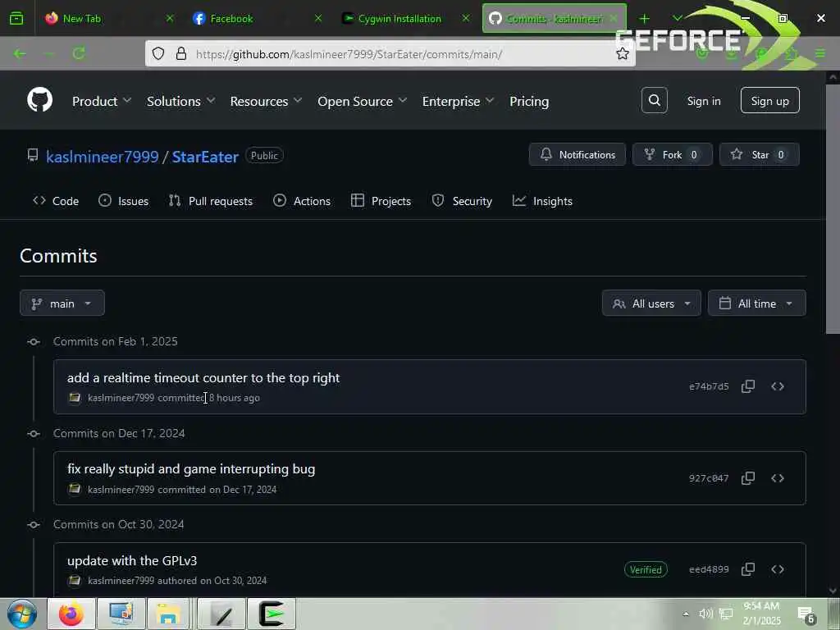The image size is (840, 630).
Task: Open the All users filter dropdown
Action: pyautogui.click(x=651, y=304)
